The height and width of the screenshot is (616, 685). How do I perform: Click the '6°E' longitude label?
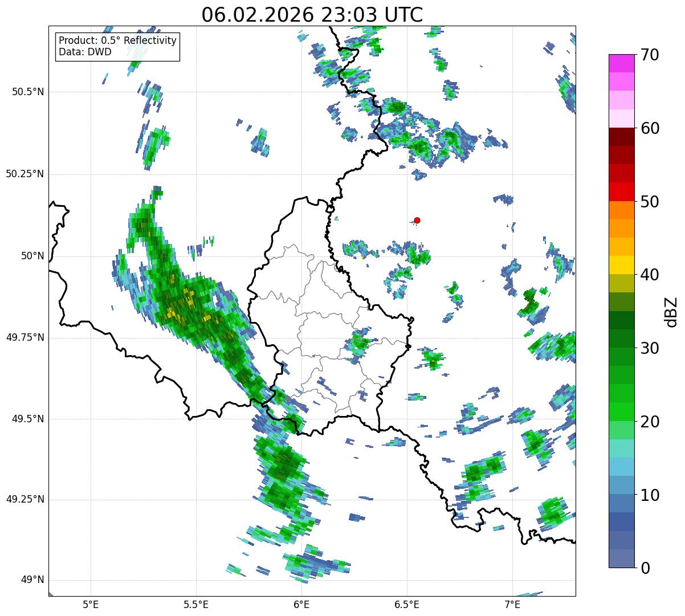point(301,604)
